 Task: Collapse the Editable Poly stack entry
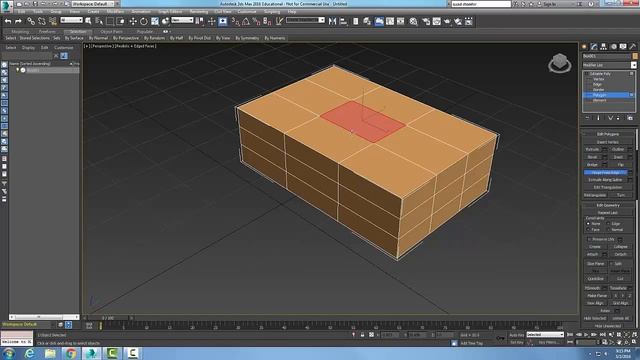pyautogui.click(x=586, y=74)
